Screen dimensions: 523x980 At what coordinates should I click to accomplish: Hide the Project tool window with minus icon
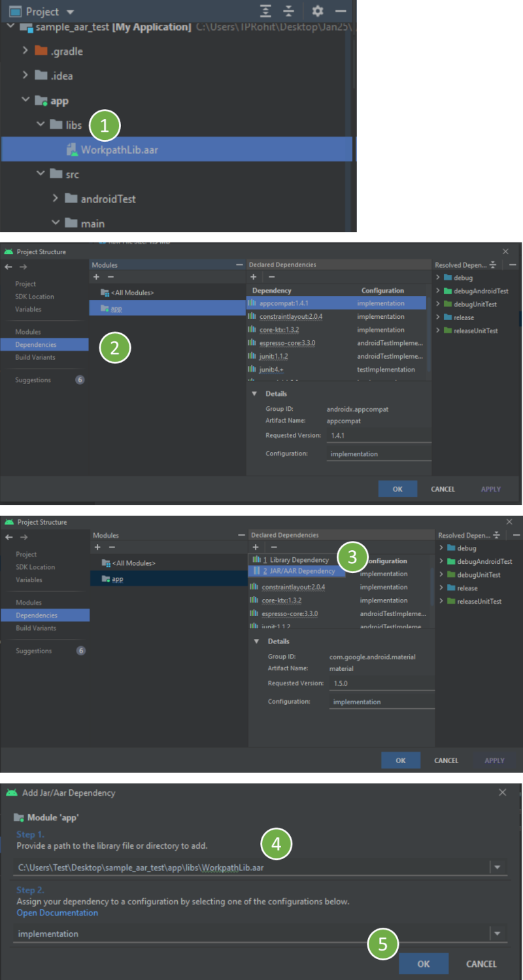pos(341,11)
